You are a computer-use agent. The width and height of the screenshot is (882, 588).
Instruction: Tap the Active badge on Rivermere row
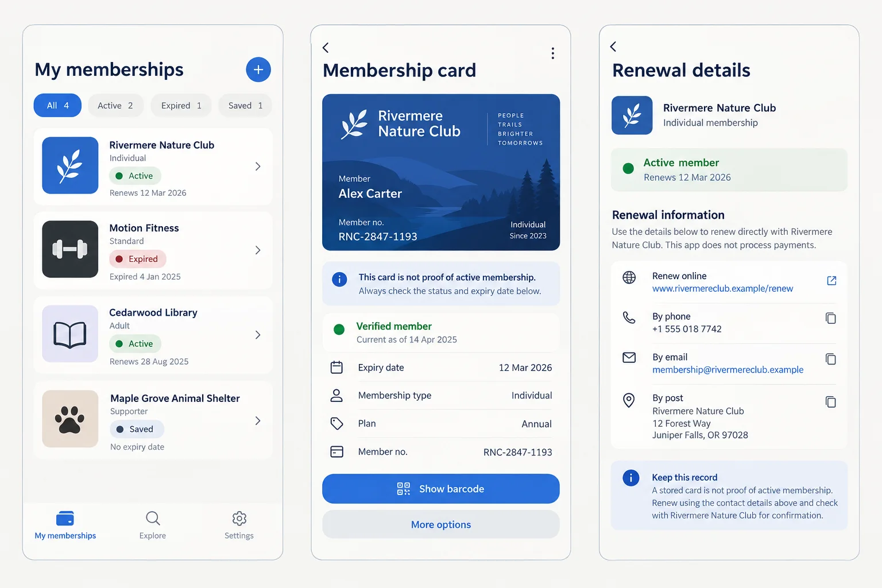coord(135,176)
